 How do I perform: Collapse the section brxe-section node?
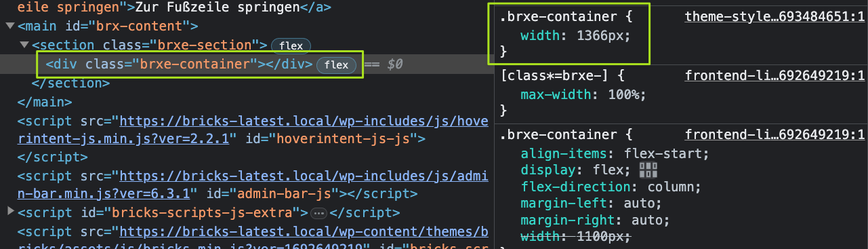(x=24, y=45)
